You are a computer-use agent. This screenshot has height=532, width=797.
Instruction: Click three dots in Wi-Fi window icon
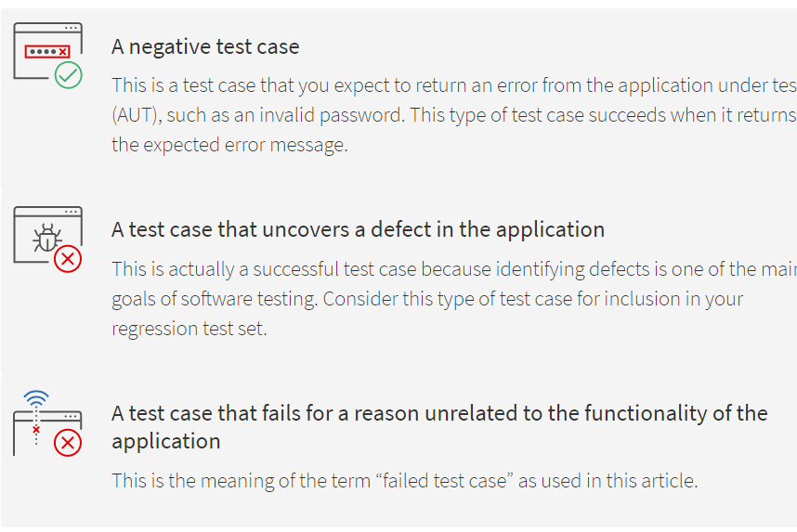point(72,416)
